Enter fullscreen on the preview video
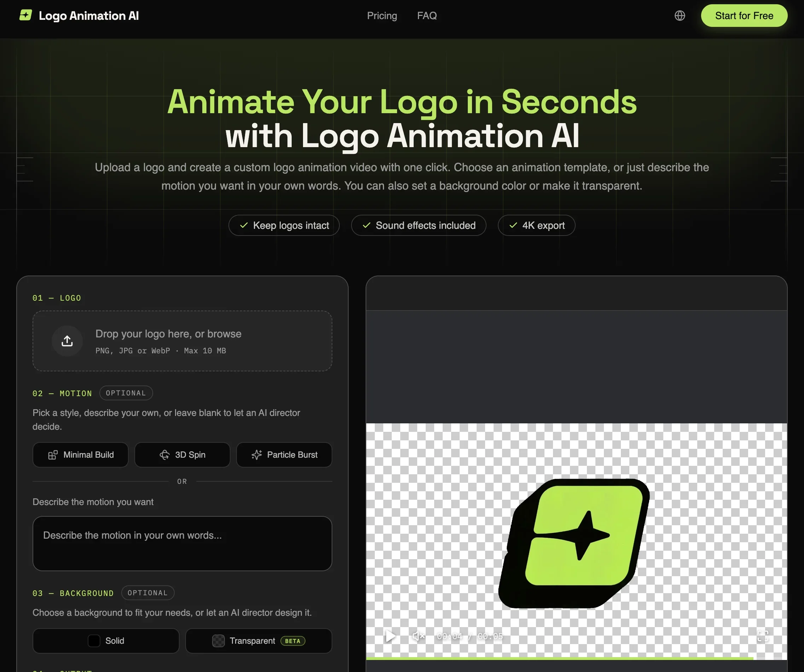This screenshot has height=672, width=804. (x=762, y=636)
